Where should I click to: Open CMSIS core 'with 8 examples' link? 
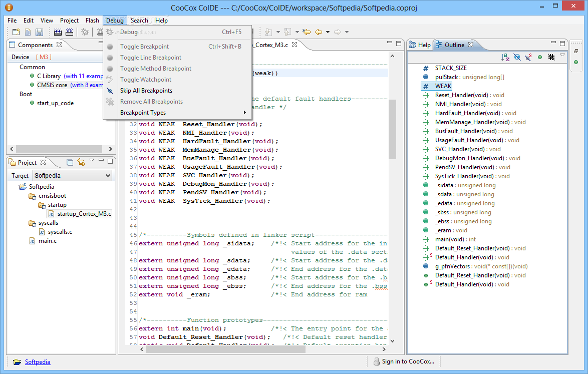87,85
